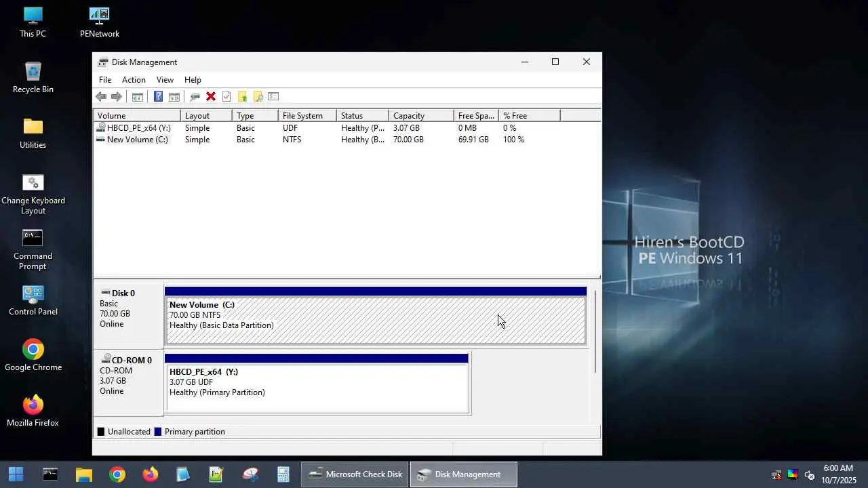Click the network status tray icon
The image size is (868, 488).
[x=776, y=474]
